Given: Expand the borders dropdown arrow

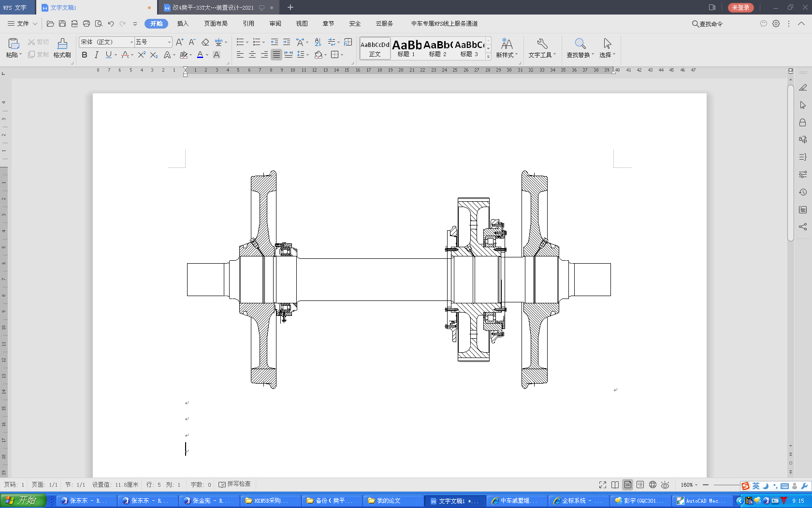Looking at the screenshot, I should point(342,55).
